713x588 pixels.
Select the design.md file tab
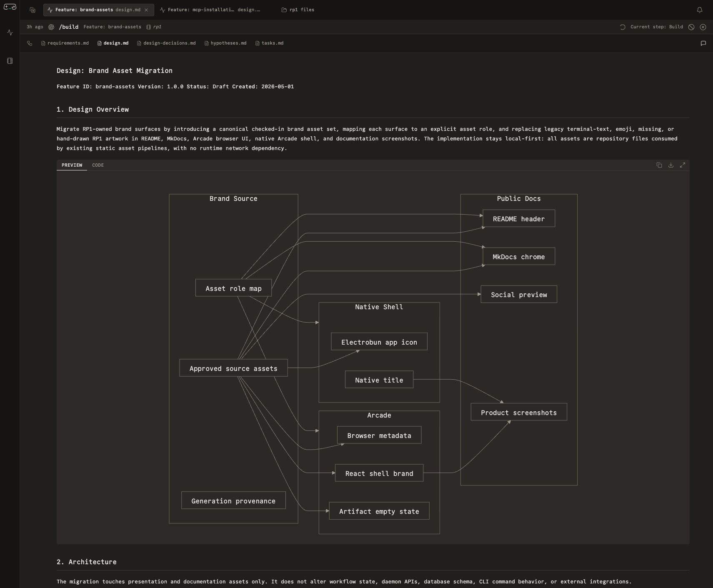(x=113, y=43)
